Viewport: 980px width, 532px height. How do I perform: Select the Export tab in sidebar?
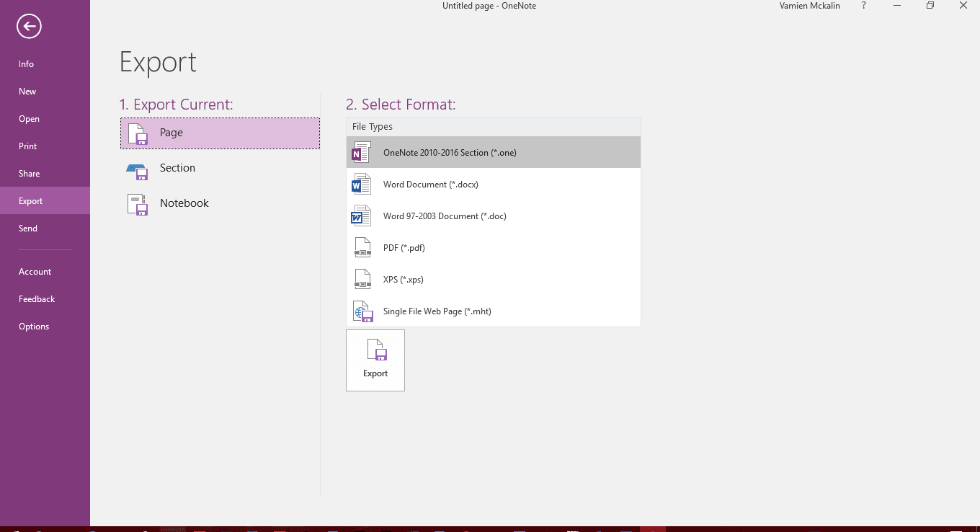pyautogui.click(x=45, y=201)
